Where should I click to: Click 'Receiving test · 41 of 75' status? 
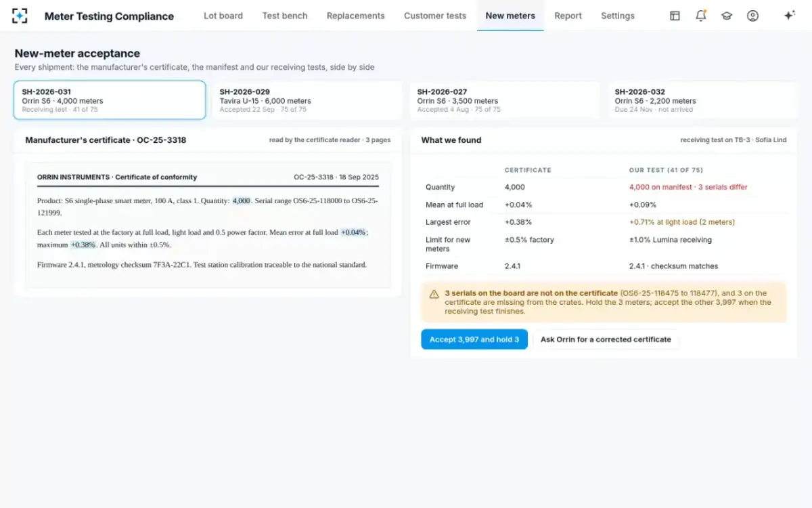(x=60, y=109)
